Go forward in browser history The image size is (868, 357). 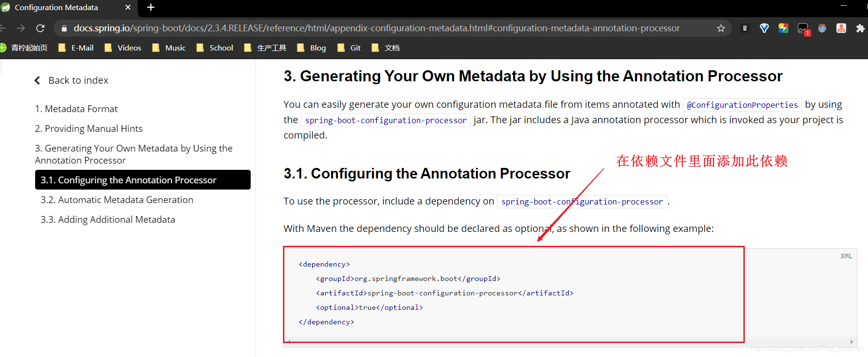[21, 28]
